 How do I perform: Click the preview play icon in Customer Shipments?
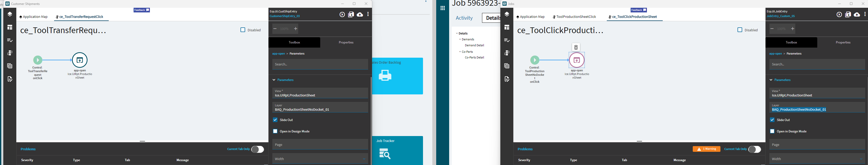pos(342,14)
